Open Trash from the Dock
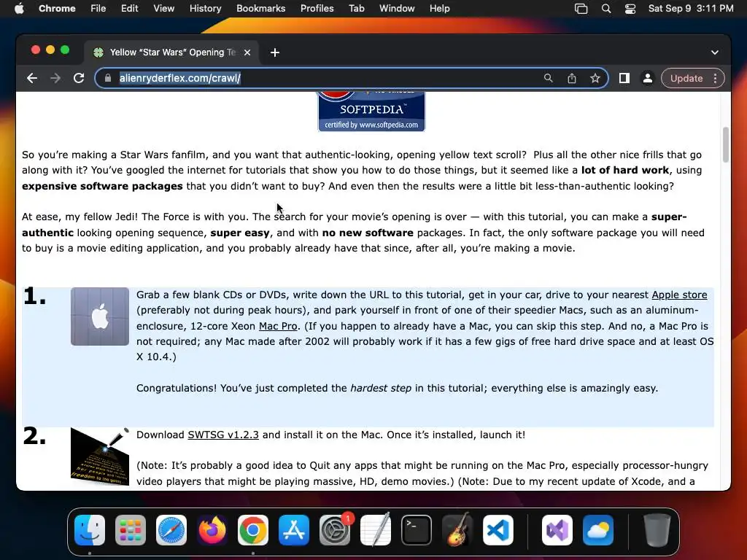 pyautogui.click(x=657, y=530)
